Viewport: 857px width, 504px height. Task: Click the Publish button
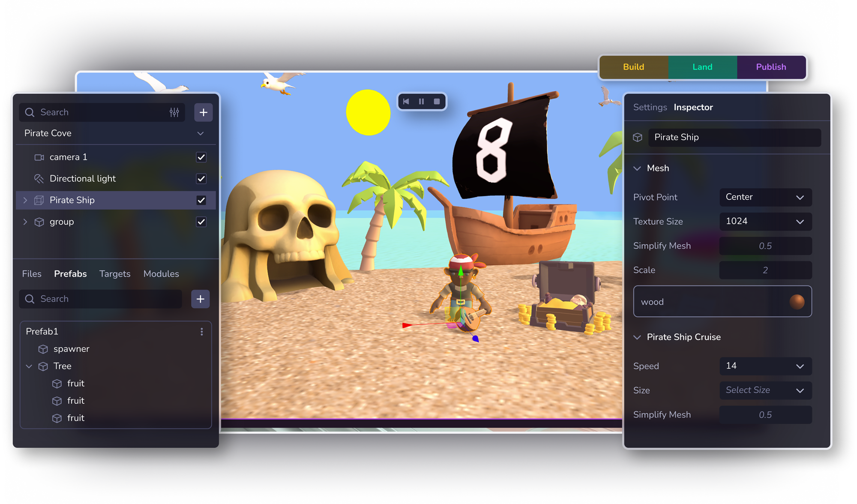pyautogui.click(x=770, y=67)
